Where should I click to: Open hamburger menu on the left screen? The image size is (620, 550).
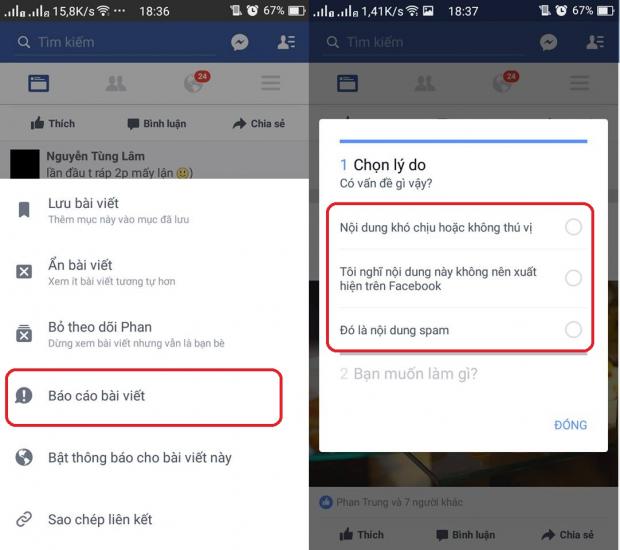pos(271,83)
